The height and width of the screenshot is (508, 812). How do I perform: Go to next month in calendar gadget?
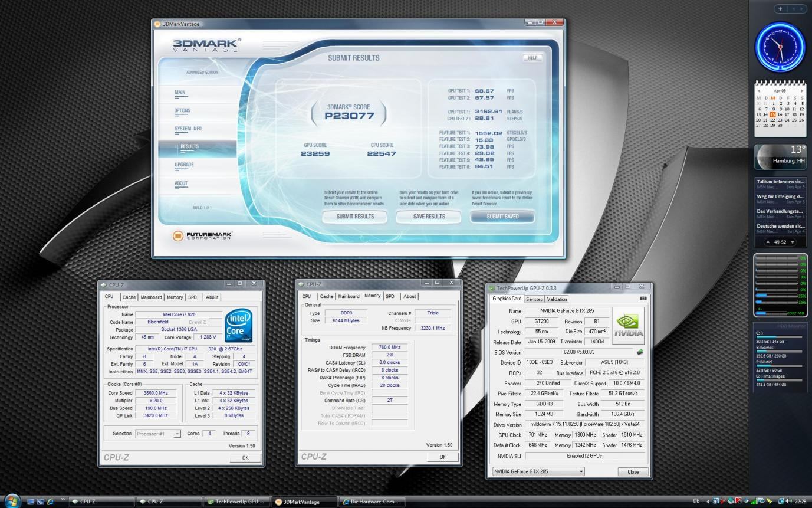pos(802,91)
